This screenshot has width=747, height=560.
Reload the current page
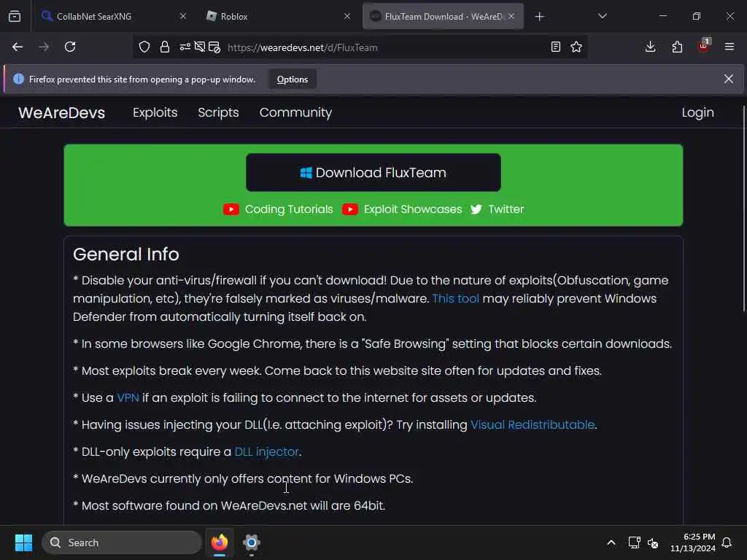coord(70,47)
